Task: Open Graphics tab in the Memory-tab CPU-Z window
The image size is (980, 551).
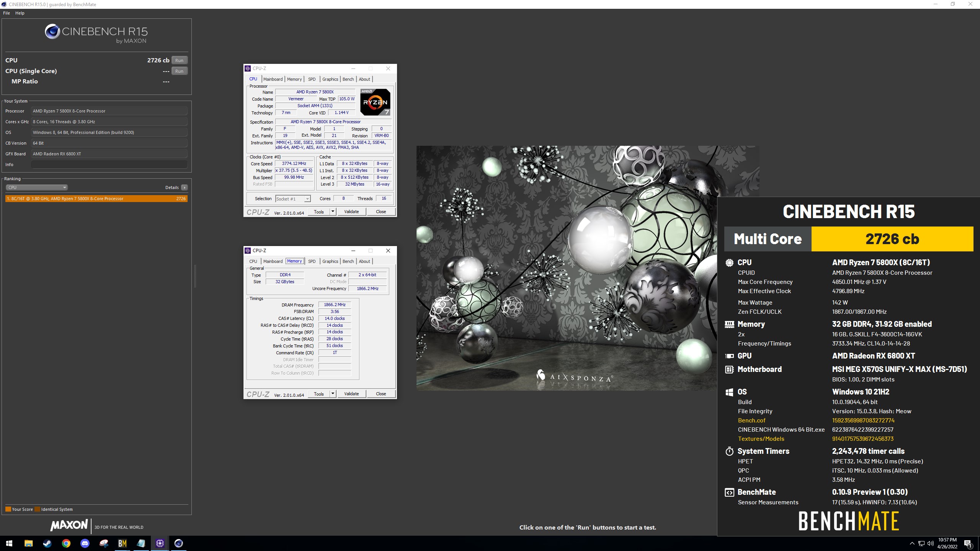Action: [330, 261]
